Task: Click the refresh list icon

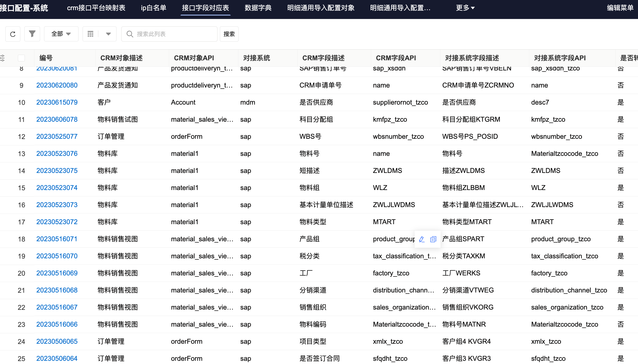Action: point(13,34)
